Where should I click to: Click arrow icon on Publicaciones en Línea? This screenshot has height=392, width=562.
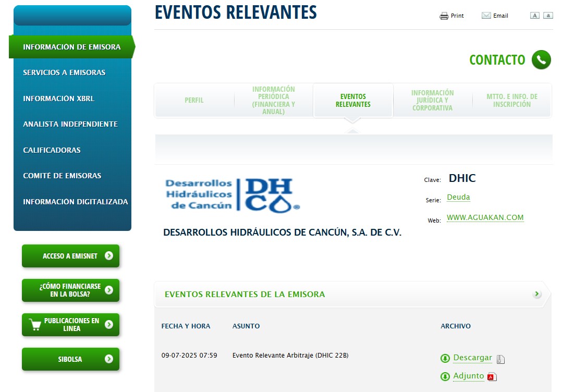(x=108, y=324)
